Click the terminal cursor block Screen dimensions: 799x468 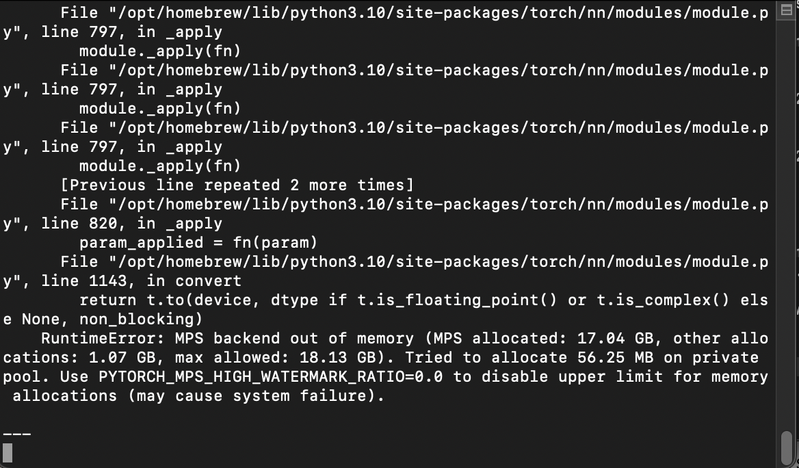(x=8, y=452)
